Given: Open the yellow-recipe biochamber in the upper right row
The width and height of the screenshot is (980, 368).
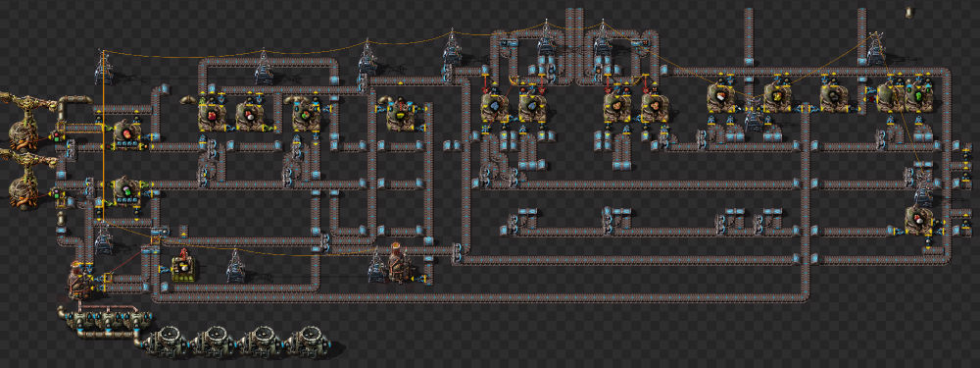Looking at the screenshot, I should tap(778, 97).
